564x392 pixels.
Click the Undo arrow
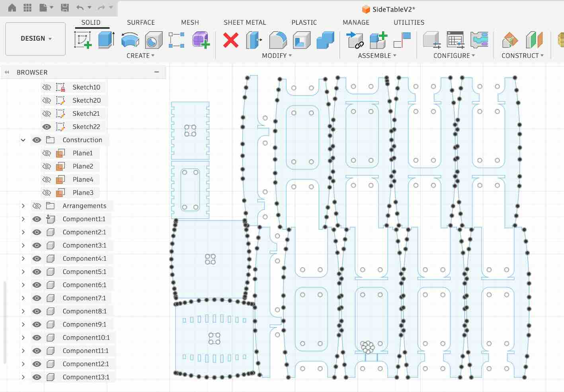pos(80,8)
